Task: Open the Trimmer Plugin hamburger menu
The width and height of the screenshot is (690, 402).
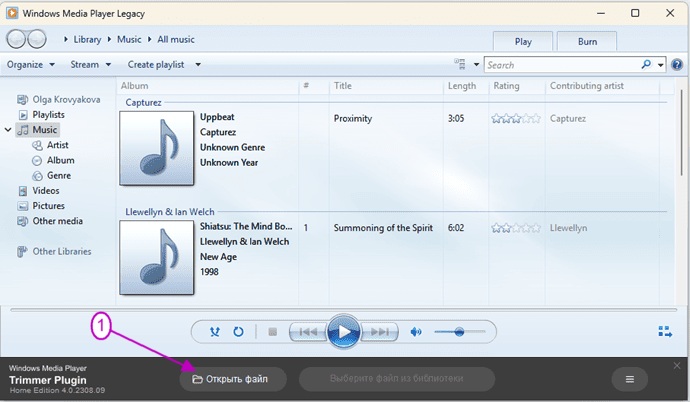Action: click(x=630, y=379)
